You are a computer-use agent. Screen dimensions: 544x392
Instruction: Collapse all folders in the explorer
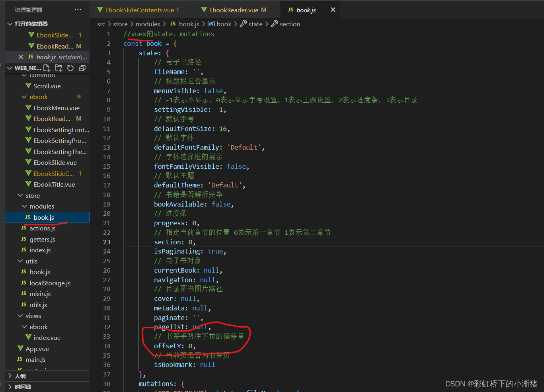(82, 68)
